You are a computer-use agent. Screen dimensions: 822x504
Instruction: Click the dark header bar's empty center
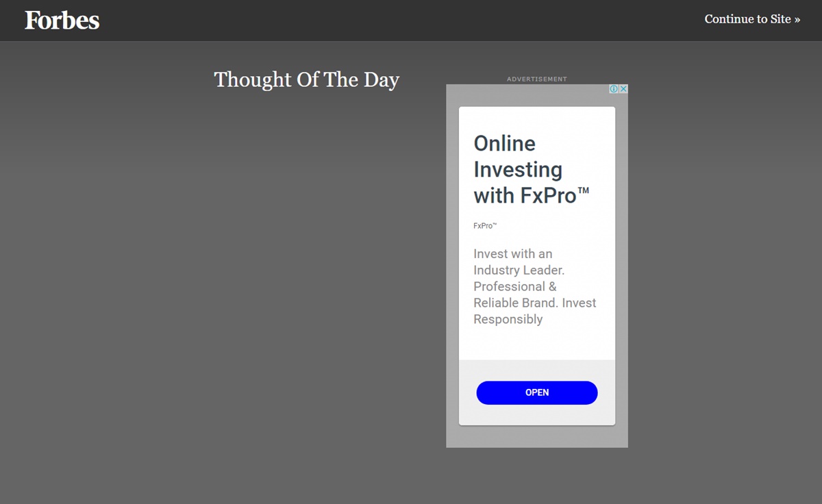[411, 20]
